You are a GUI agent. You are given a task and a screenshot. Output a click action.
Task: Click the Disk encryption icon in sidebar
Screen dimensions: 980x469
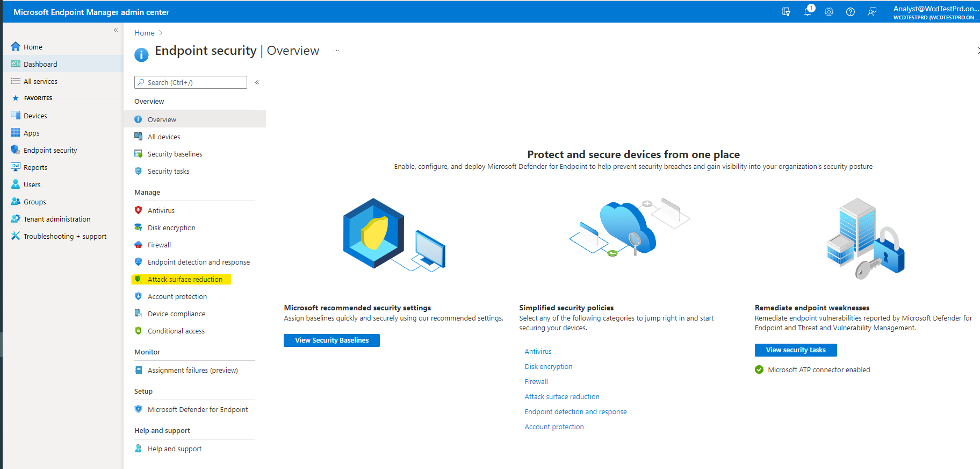coord(139,228)
